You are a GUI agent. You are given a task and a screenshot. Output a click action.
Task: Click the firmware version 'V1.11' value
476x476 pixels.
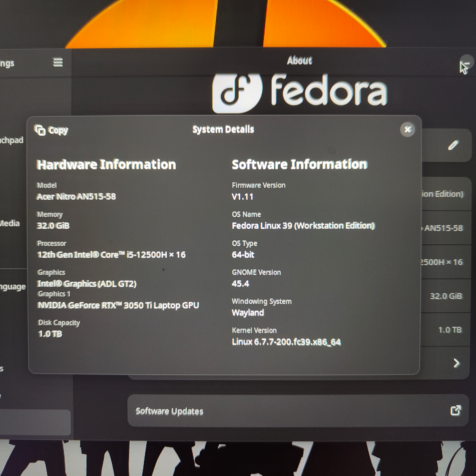point(242,197)
